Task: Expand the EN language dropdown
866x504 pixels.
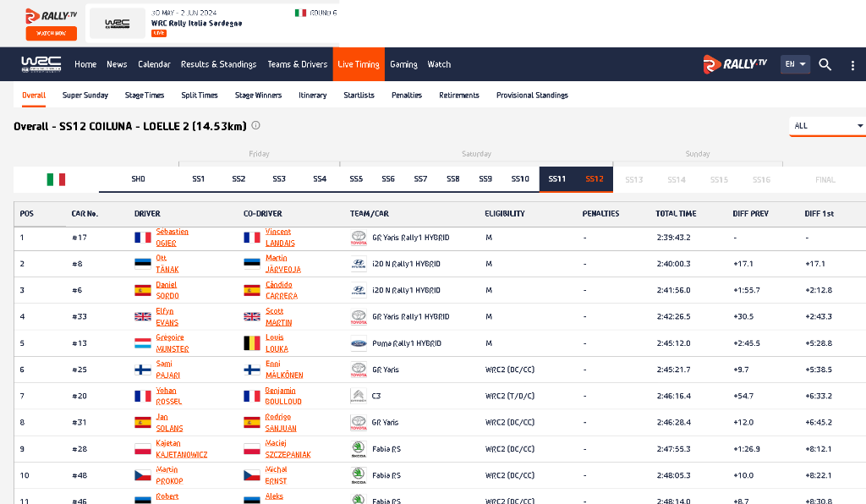Action: pyautogui.click(x=795, y=64)
